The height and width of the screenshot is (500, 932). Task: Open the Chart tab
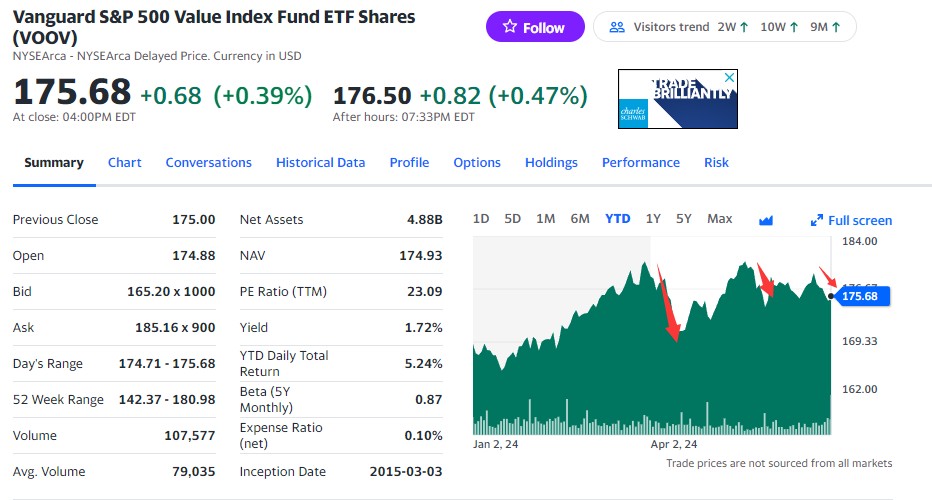[125, 163]
